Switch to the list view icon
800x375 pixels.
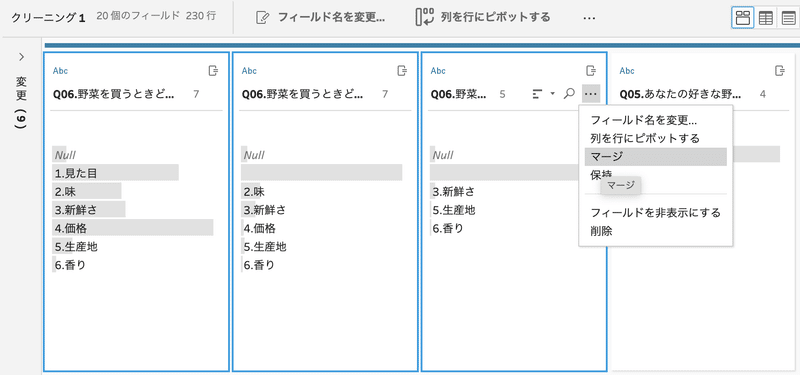pos(788,18)
